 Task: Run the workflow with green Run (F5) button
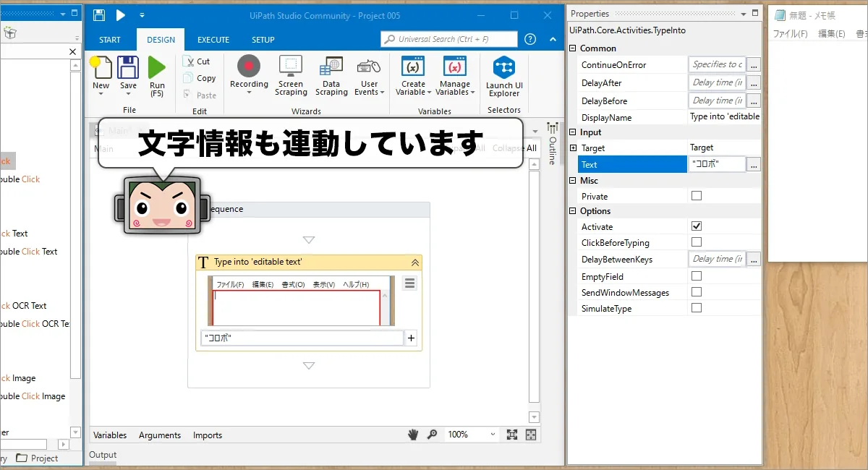157,68
